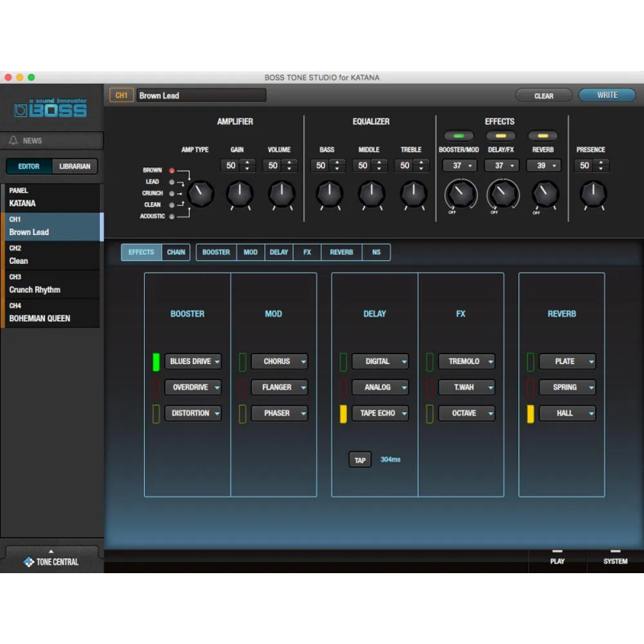Open the OVERDRIVE type dropdown
644x644 pixels.
[193, 387]
